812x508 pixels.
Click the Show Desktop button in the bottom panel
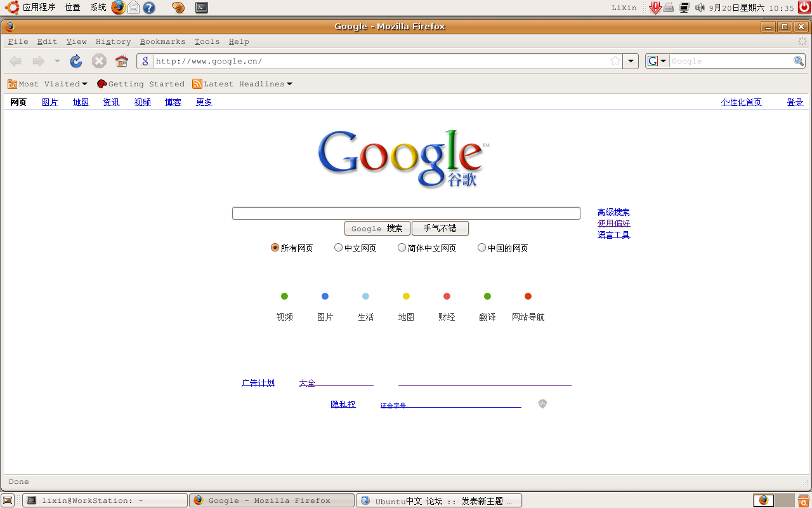(x=8, y=500)
